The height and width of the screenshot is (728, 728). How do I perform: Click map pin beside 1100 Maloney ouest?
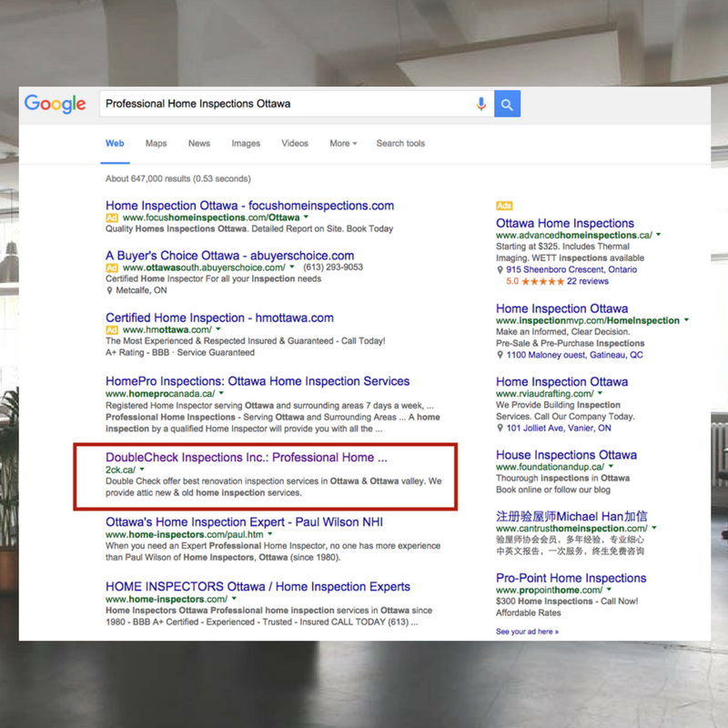coord(500,356)
